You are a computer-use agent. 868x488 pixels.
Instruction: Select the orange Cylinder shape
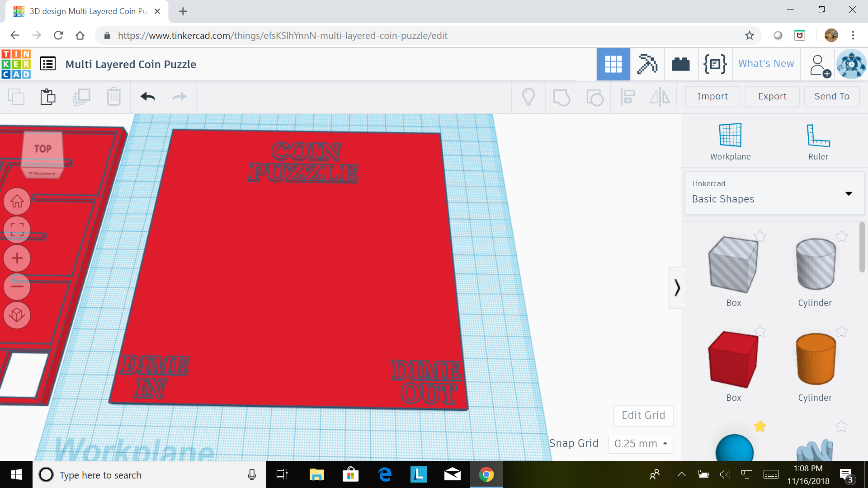[815, 359]
